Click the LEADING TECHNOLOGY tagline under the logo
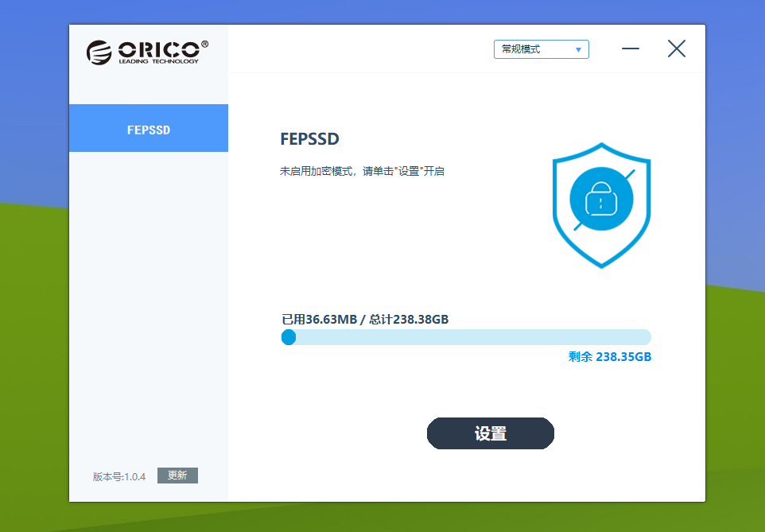 coord(158,61)
